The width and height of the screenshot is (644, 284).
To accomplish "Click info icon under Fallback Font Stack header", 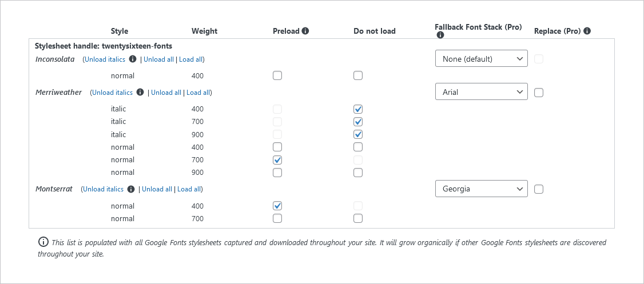I will [440, 35].
